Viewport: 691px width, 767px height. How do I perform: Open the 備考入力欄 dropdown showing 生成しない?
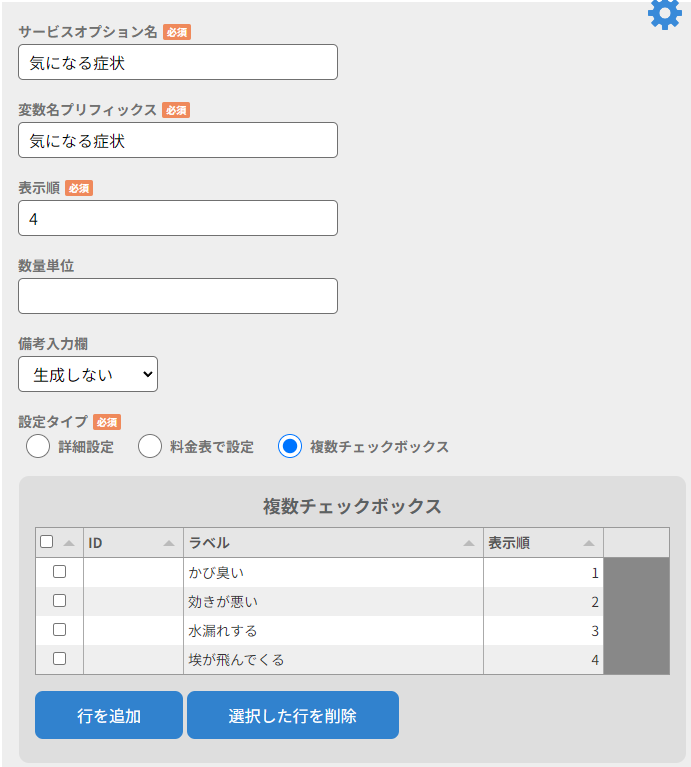click(88, 374)
